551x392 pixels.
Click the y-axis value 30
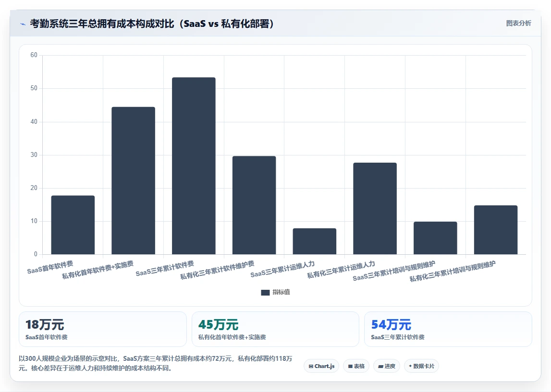click(x=34, y=155)
